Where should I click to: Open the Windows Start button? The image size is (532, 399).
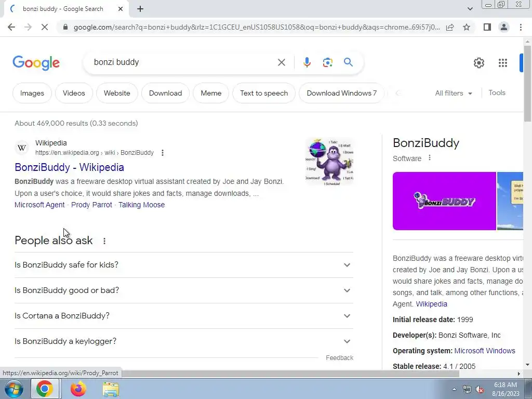[14, 389]
